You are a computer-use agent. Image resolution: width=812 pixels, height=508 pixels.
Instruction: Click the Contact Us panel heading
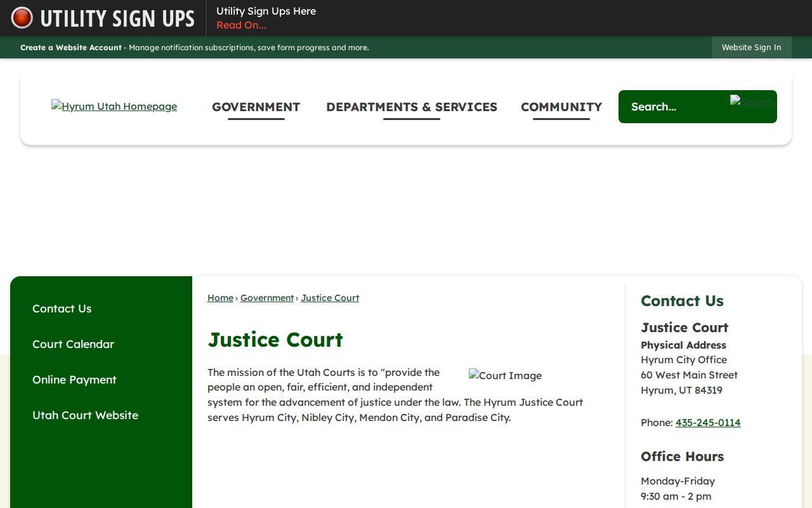pyautogui.click(x=682, y=301)
